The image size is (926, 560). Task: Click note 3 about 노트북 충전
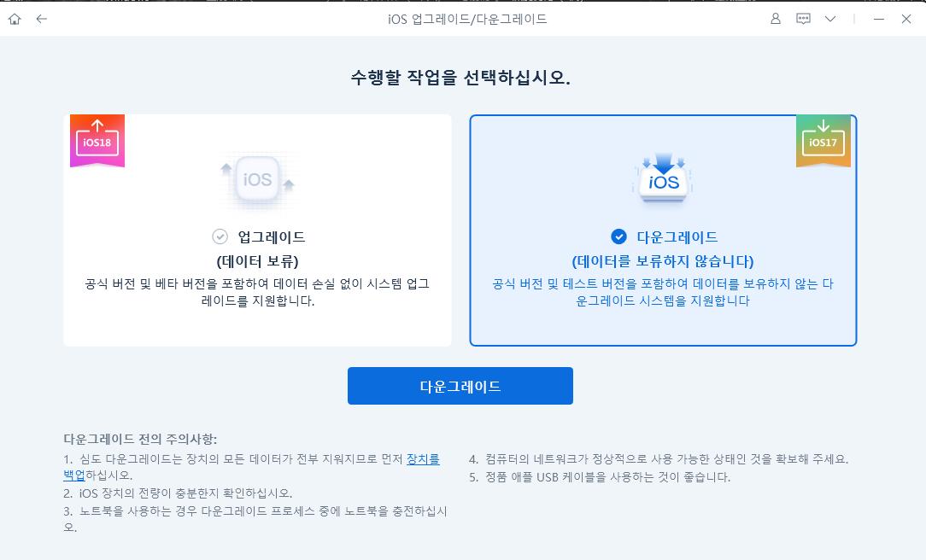point(255,519)
